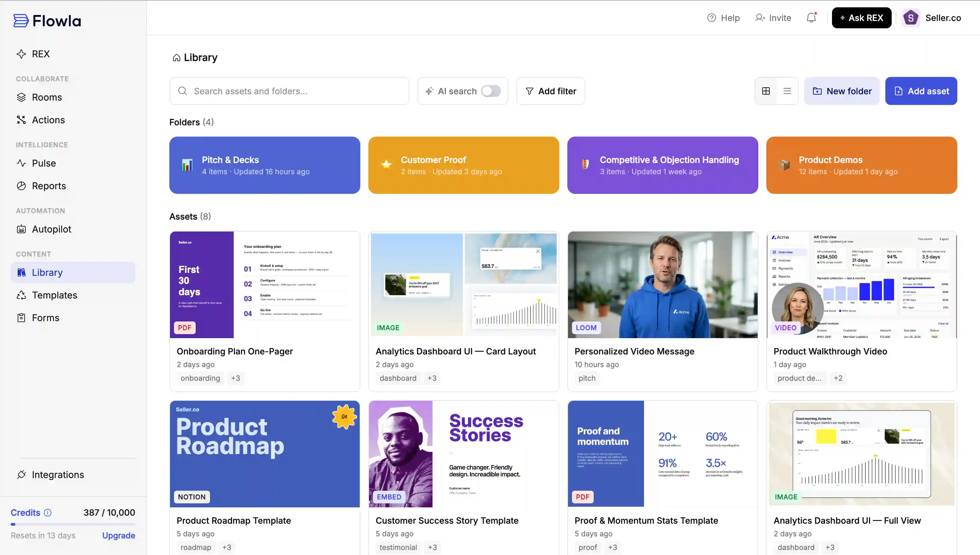The width and height of the screenshot is (980, 555).
Task: Open Invite in the top bar
Action: pos(773,18)
